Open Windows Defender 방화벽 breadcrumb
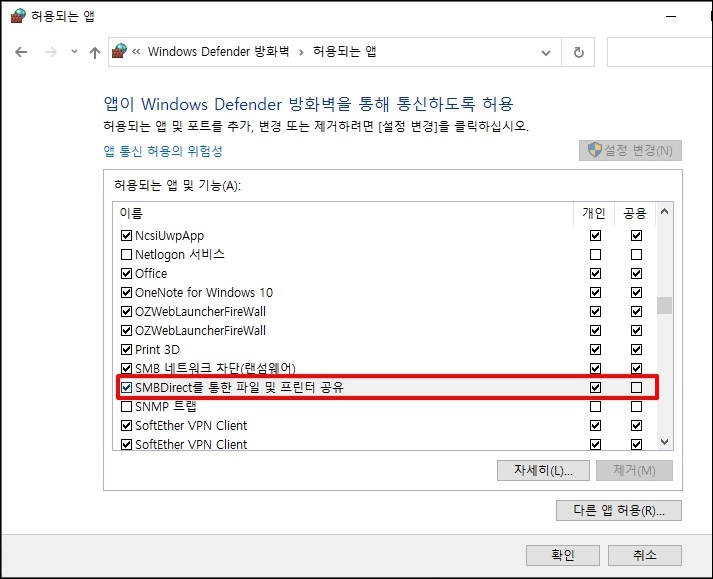Image resolution: width=713 pixels, height=579 pixels. click(x=219, y=51)
